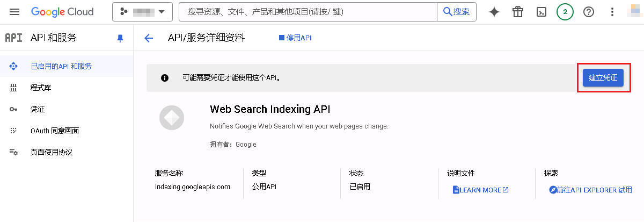Viewport: 644px width, 222px height.
Task: Click the info icon in the banner
Action: coord(165,78)
